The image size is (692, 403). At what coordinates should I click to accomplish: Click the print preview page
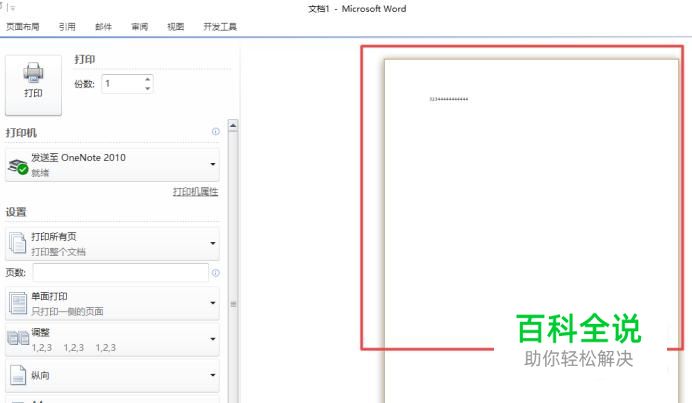(x=531, y=231)
